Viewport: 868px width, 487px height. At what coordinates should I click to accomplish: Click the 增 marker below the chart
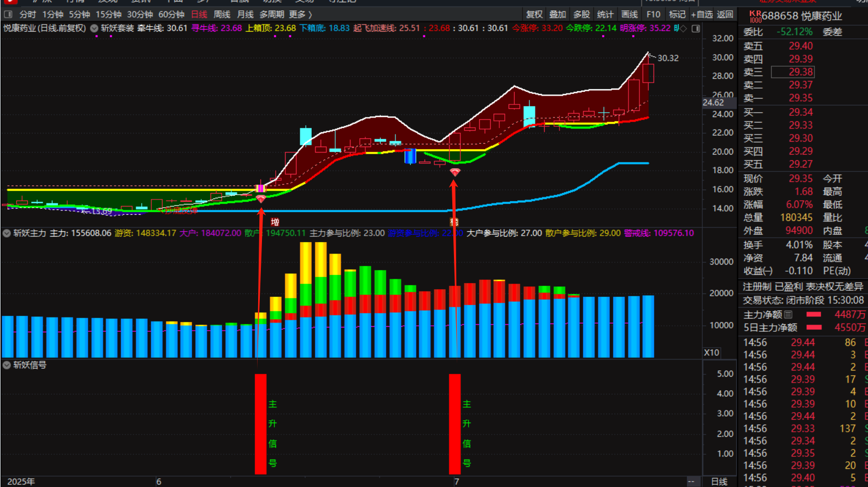pyautogui.click(x=275, y=222)
